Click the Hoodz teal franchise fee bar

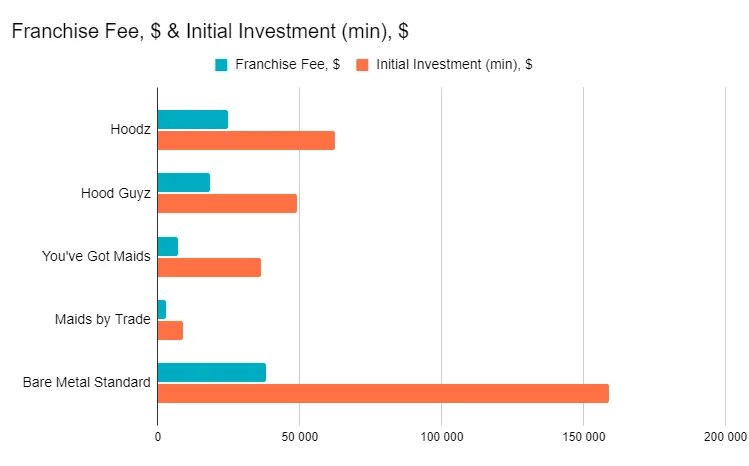click(x=192, y=119)
